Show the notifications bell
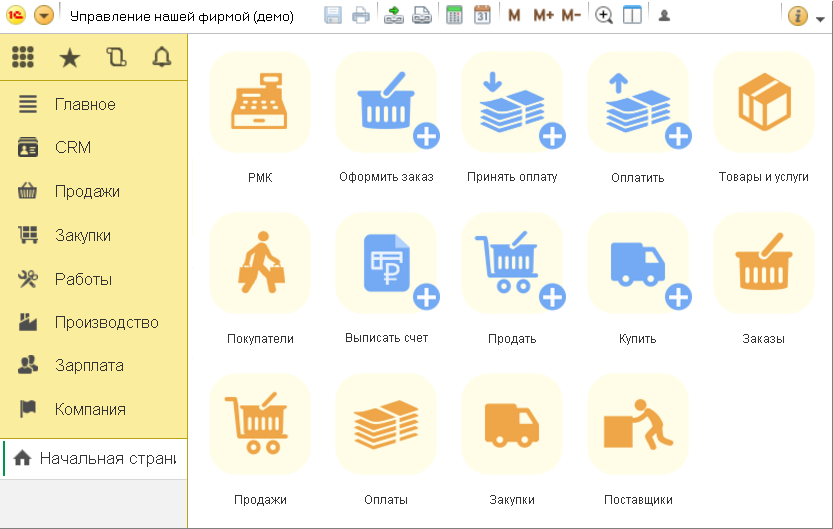This screenshot has height=529, width=833. click(161, 58)
